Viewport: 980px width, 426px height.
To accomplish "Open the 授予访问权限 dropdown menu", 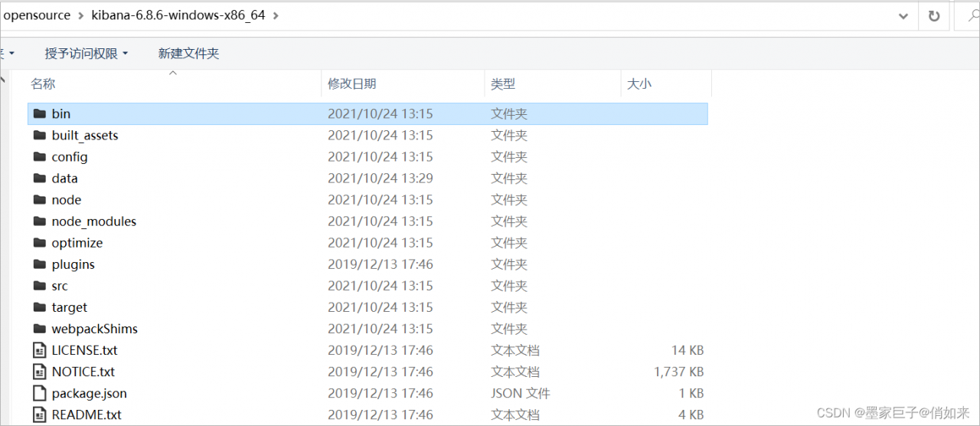I will click(87, 53).
